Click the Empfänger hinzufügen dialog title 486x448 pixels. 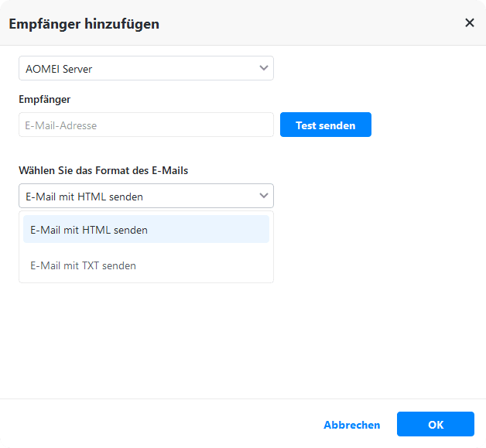(x=84, y=24)
